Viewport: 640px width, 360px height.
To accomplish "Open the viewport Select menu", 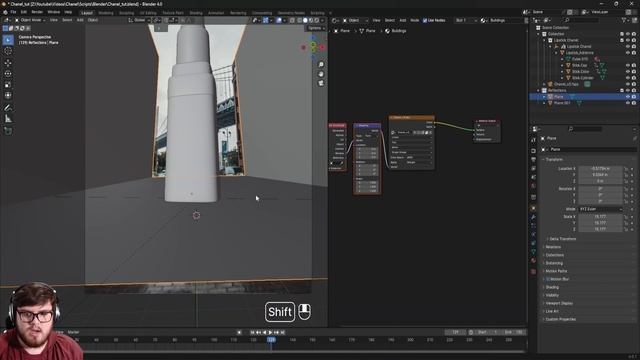I will [x=67, y=20].
